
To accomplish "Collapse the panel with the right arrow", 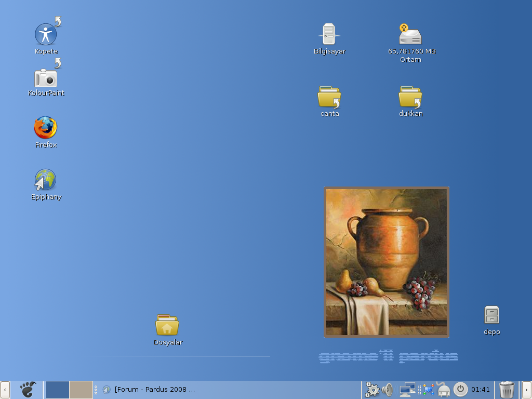I will tap(526, 390).
